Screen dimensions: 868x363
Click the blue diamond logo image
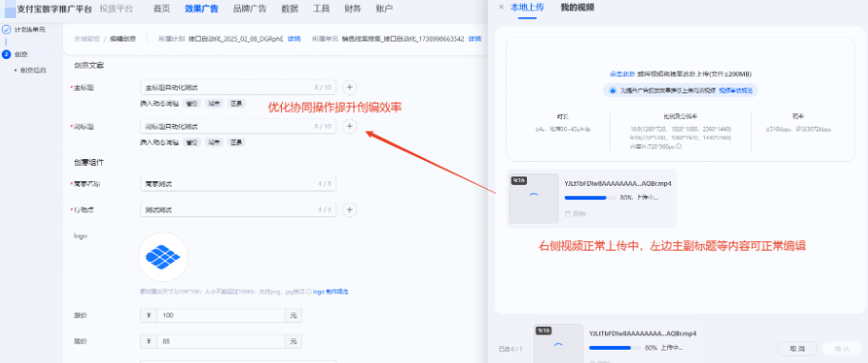(163, 256)
